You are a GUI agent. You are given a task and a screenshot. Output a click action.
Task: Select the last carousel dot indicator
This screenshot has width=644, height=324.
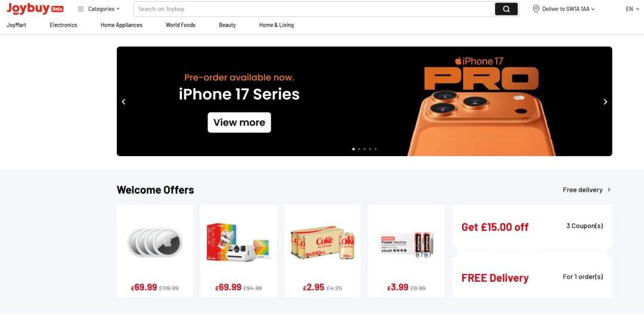tap(376, 149)
